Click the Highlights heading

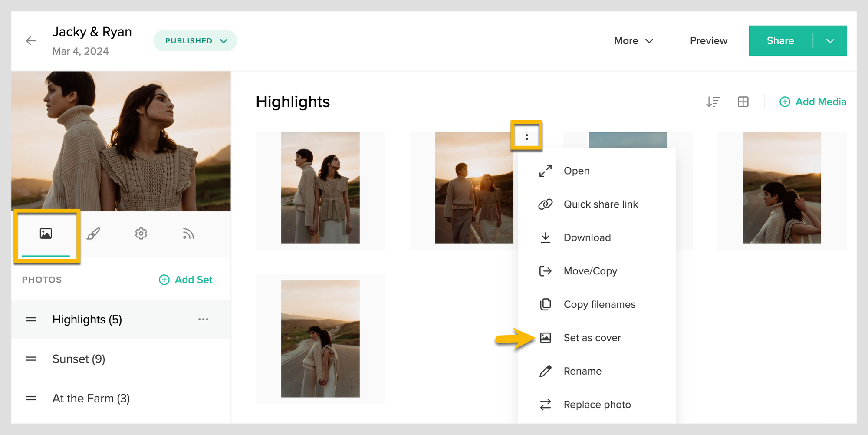tap(293, 102)
